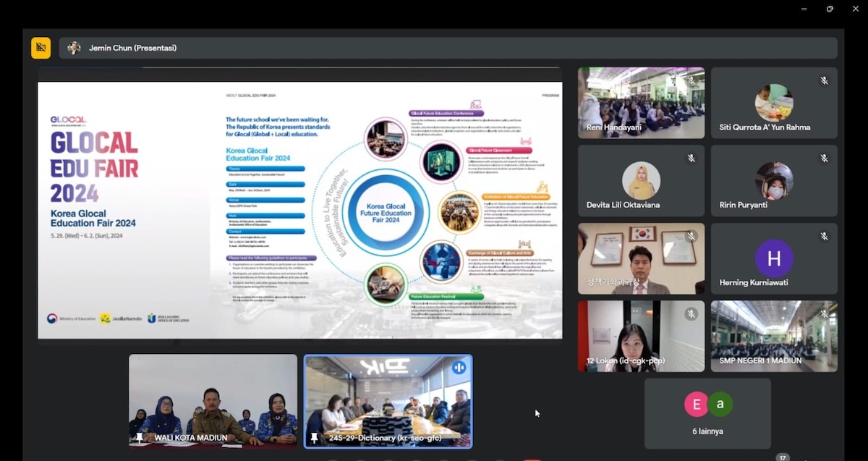The image size is (868, 461).
Task: Restore down the window using title bar button
Action: coord(830,9)
